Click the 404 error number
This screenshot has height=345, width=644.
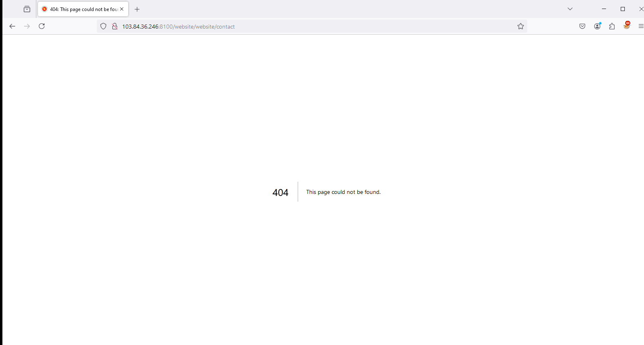[x=281, y=192]
